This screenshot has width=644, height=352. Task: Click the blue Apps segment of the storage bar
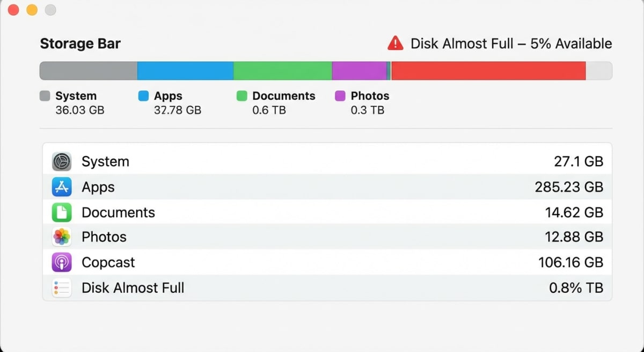click(185, 70)
